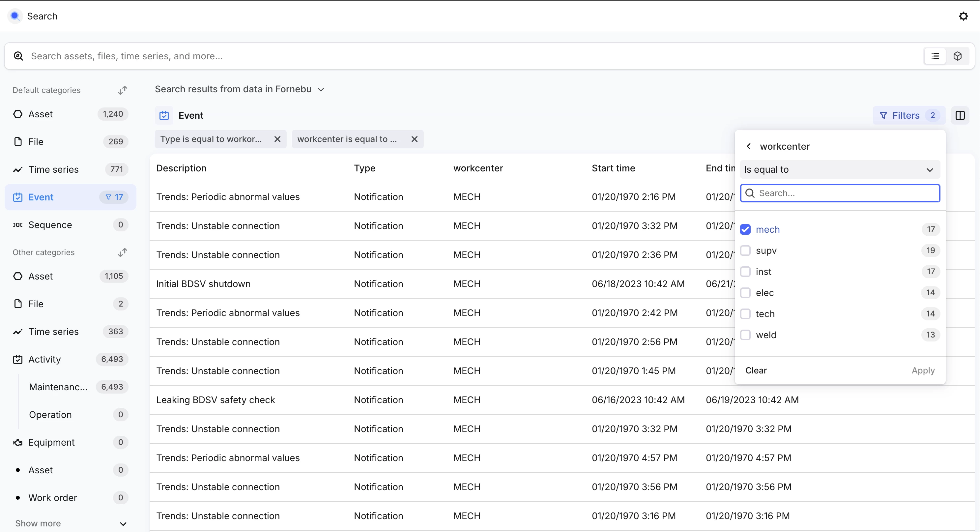Open the 'Is equal to' dropdown

(x=840, y=170)
